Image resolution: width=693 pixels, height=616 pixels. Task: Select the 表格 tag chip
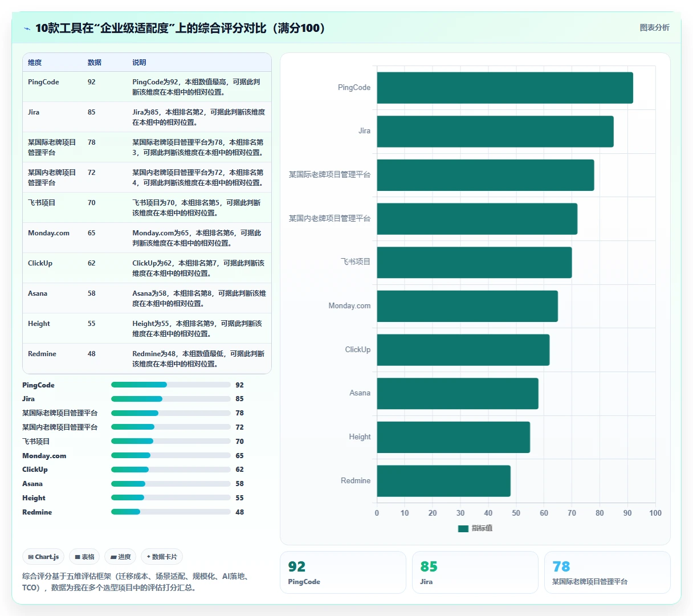(84, 557)
